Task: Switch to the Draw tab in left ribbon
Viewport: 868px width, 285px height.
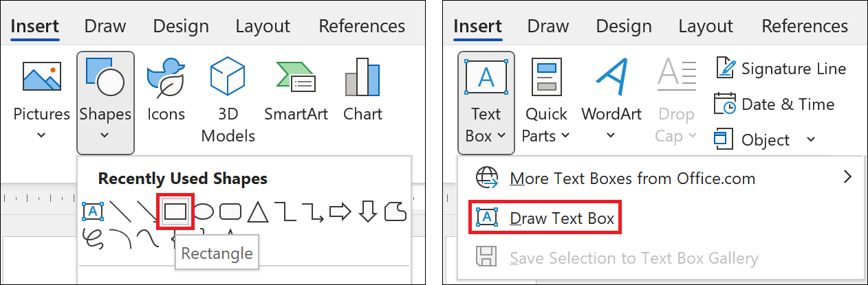Action: [105, 27]
